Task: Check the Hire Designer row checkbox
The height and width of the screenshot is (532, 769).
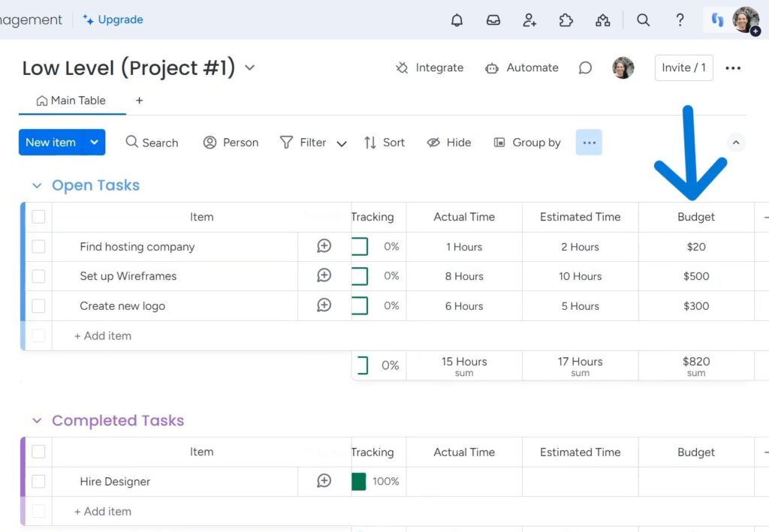Action: click(38, 481)
